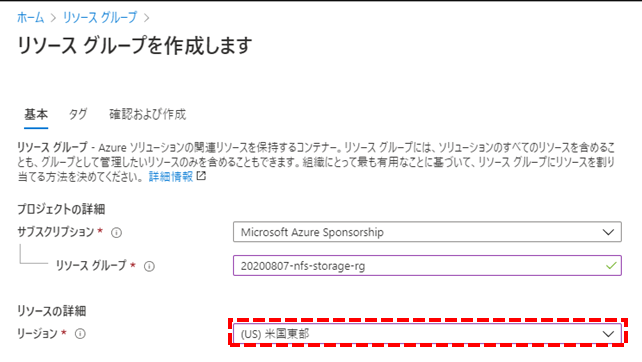Open the 確認および作成 tab
This screenshot has height=362, width=642.
147,114
